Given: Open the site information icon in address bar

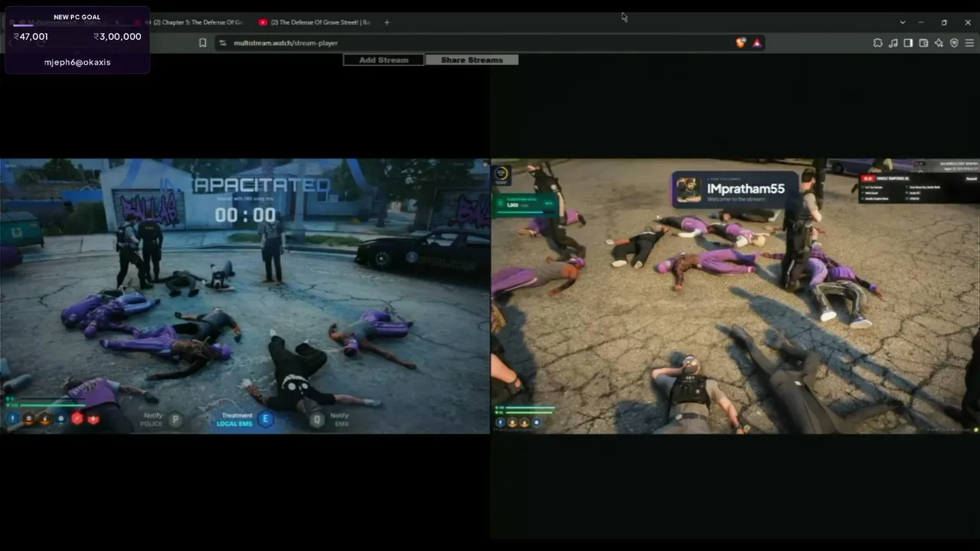Looking at the screenshot, I should pyautogui.click(x=223, y=43).
